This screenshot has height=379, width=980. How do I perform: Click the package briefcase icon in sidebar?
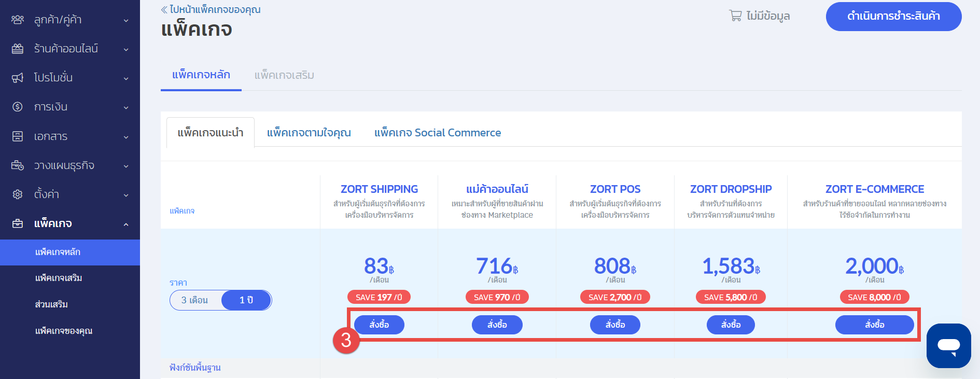tap(18, 223)
